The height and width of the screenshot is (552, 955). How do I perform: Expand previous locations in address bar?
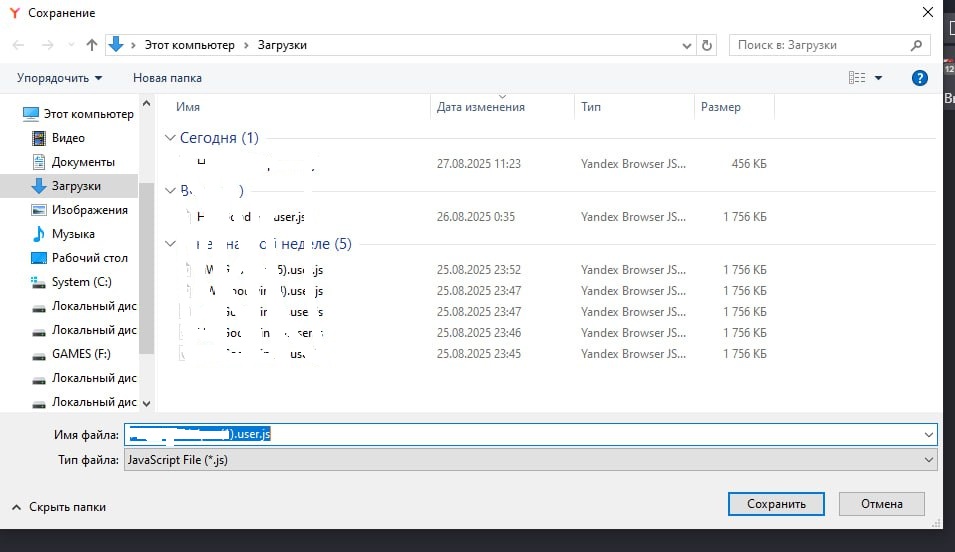coord(686,46)
